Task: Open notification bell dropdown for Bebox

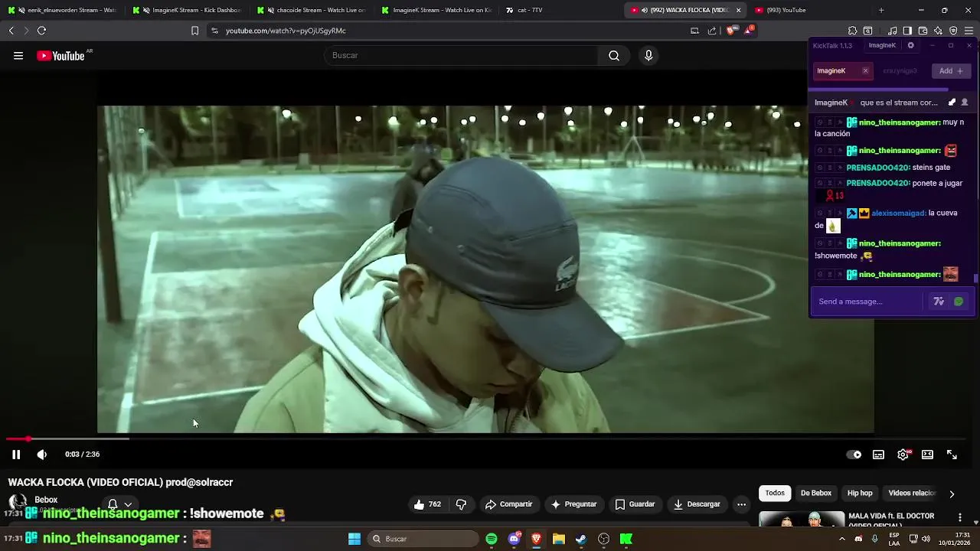Action: pos(119,504)
